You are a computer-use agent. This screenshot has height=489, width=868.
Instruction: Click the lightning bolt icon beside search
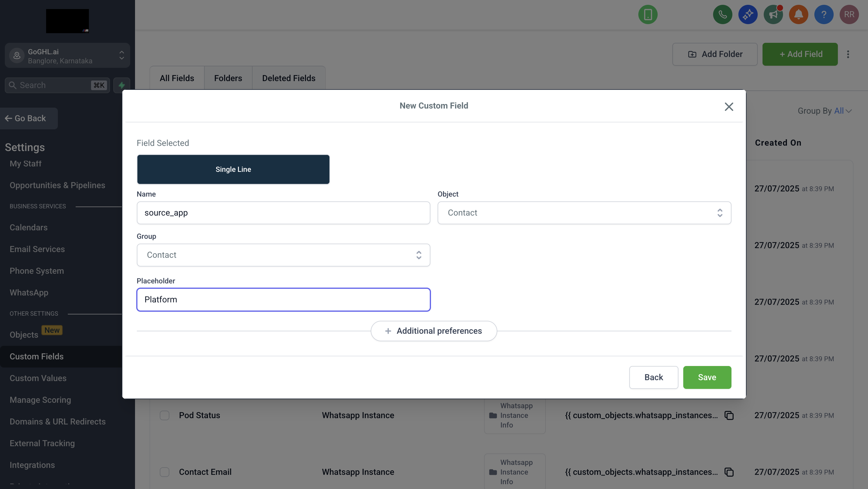click(x=122, y=85)
